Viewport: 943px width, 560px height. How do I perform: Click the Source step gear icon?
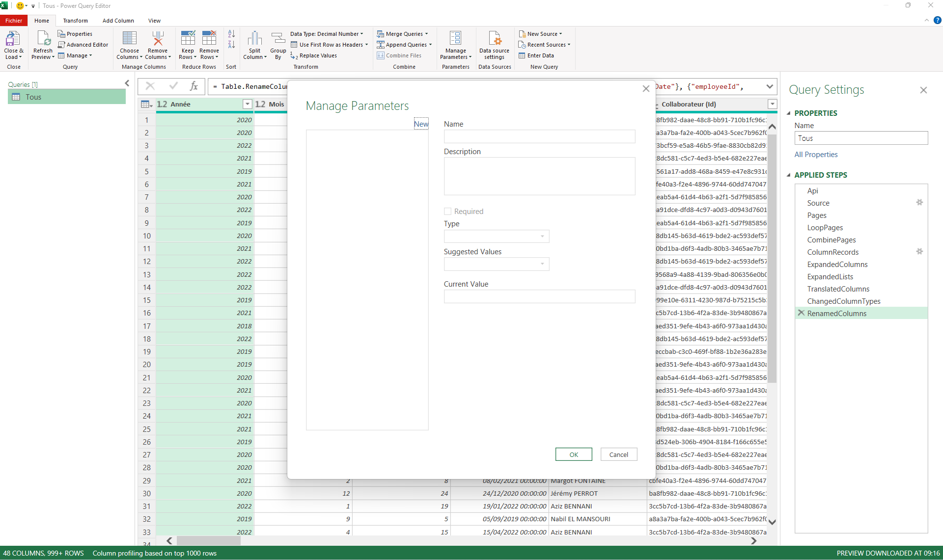[919, 203]
